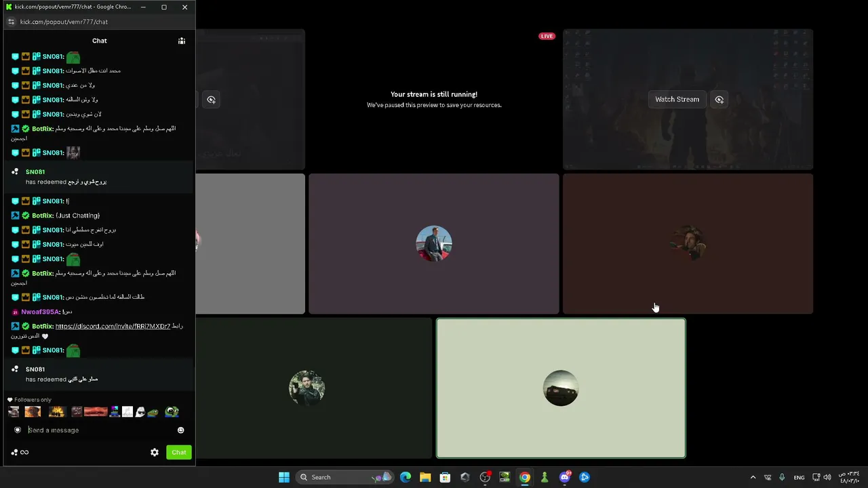Open chat settings gear
Image resolution: width=868 pixels, height=488 pixels.
pyautogui.click(x=155, y=452)
